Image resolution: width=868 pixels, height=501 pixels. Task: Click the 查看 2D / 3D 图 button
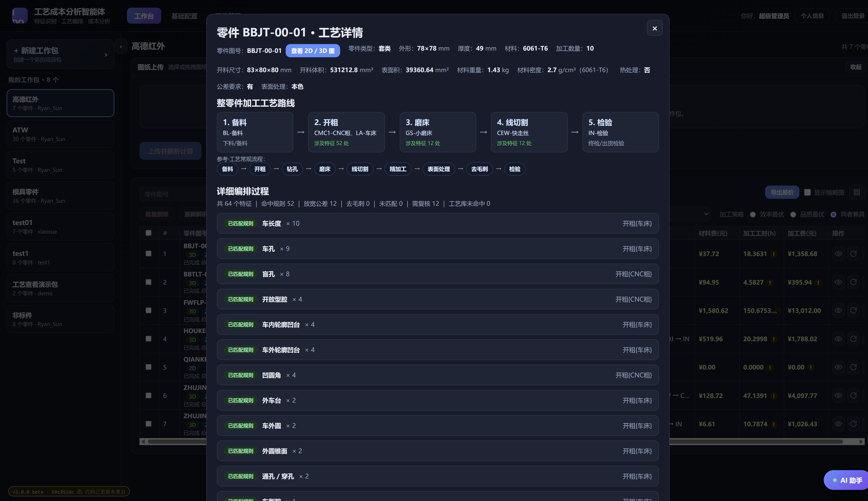313,51
